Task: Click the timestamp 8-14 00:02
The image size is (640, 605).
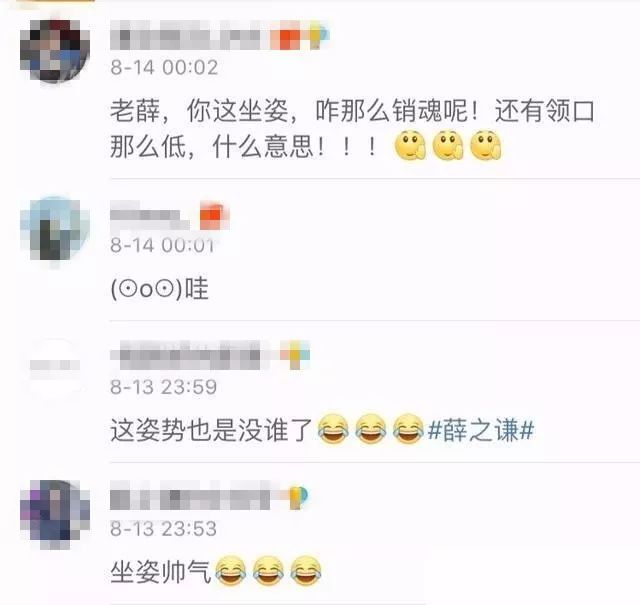Action: click(x=164, y=67)
